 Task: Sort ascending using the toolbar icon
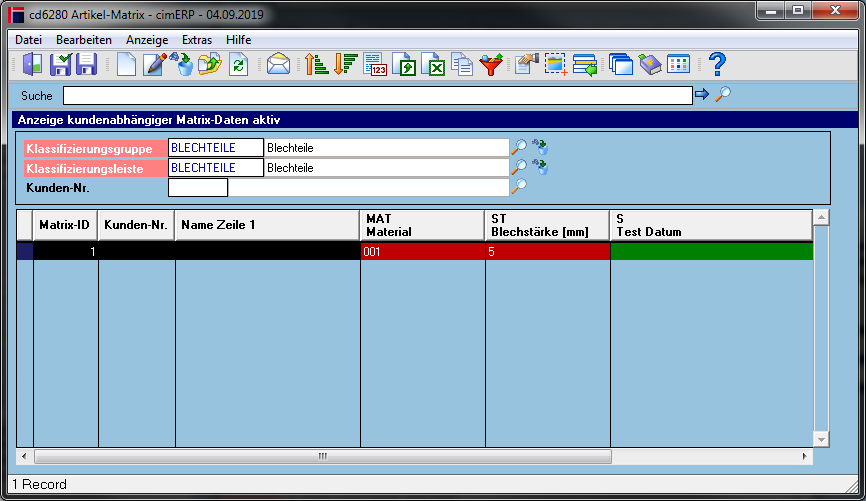click(316, 65)
